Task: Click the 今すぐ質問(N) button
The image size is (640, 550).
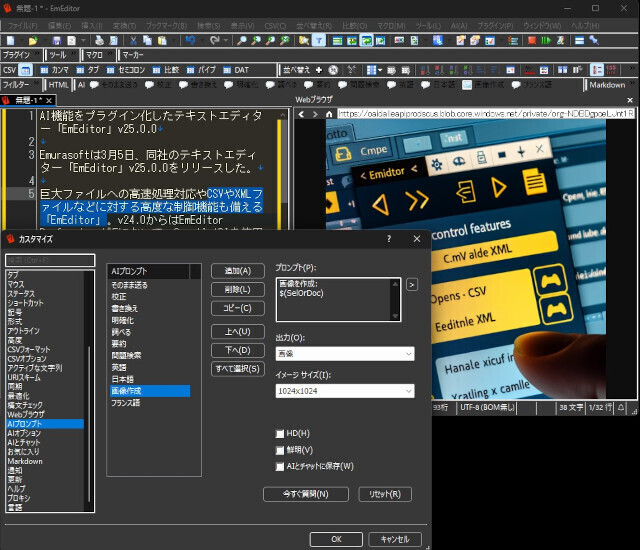Action: point(306,494)
